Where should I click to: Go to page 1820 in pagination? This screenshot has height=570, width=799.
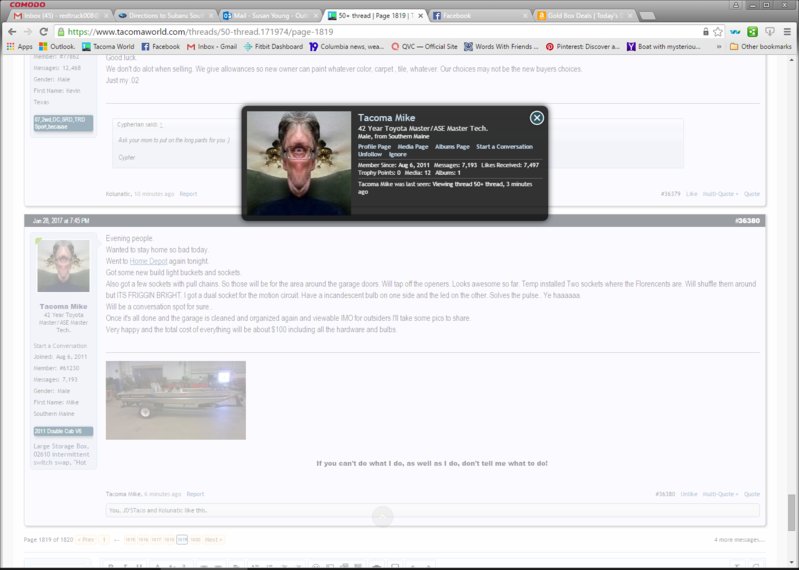point(195,539)
